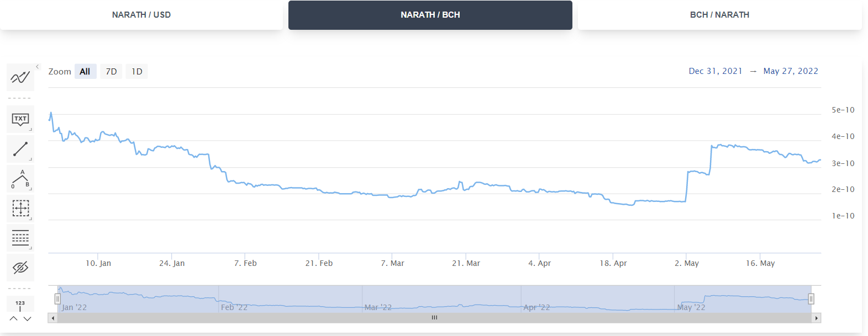Image resolution: width=868 pixels, height=336 pixels.
Task: Select the NARATH / BCH tab
Action: tap(430, 15)
